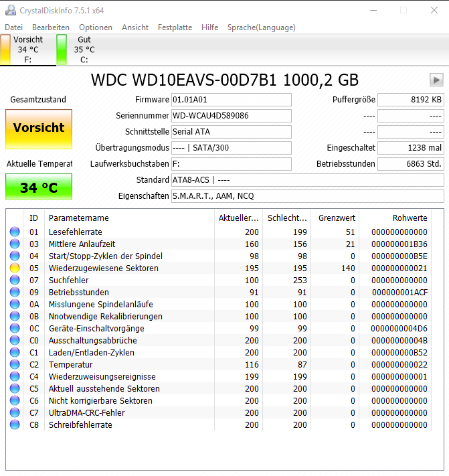Click the WDC WD10EAVS-00D7B1 1000,2 GB title

click(x=225, y=80)
